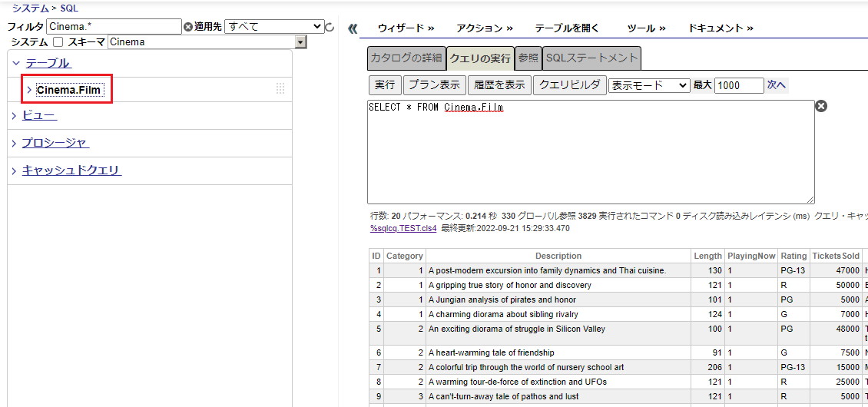The image size is (868, 407).
Task: Expand the プロシージャ section
Action: [15, 144]
